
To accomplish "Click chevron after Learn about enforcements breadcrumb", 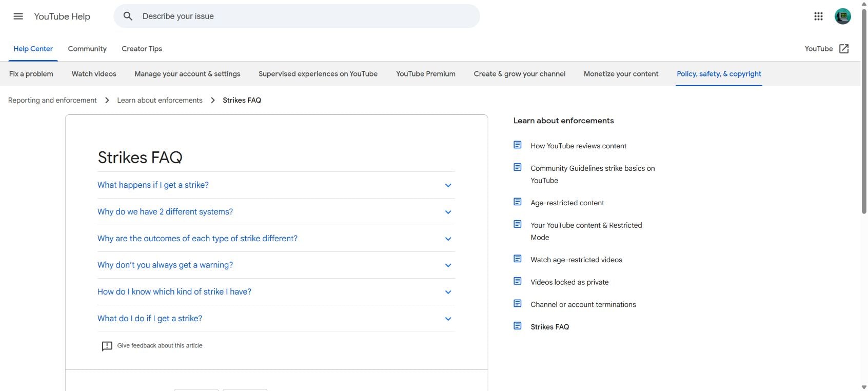I will coord(212,100).
